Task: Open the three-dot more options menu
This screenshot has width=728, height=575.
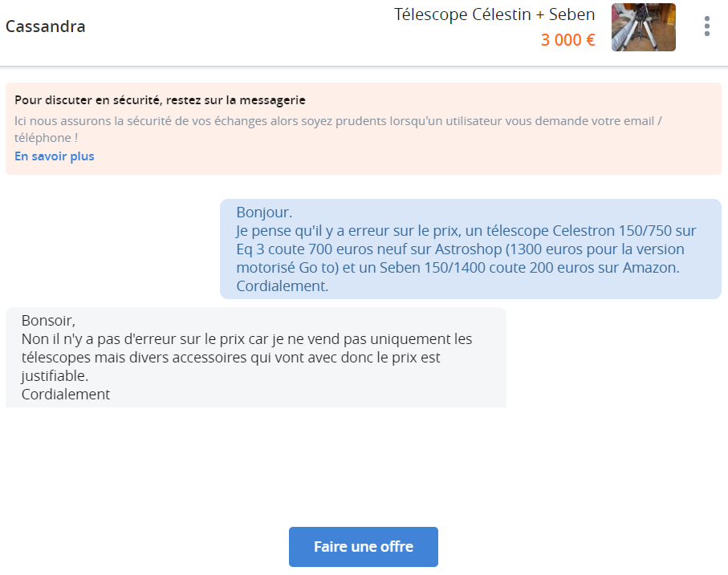Action: click(706, 26)
